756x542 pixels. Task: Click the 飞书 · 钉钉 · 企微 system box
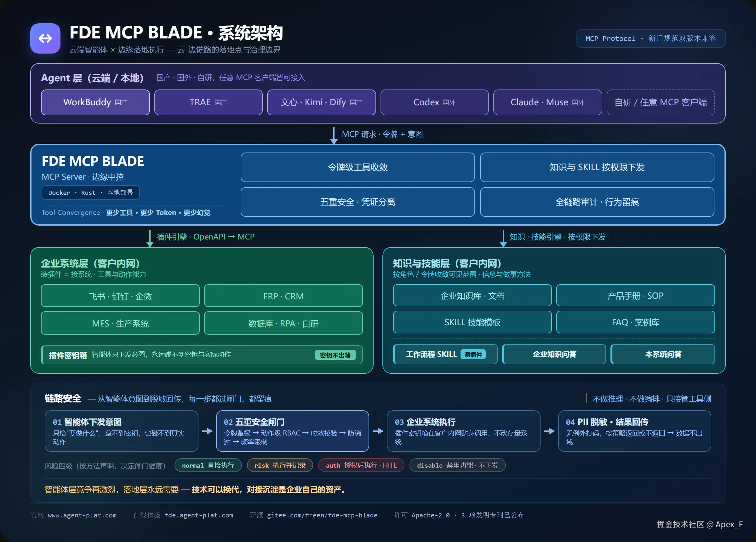(120, 296)
